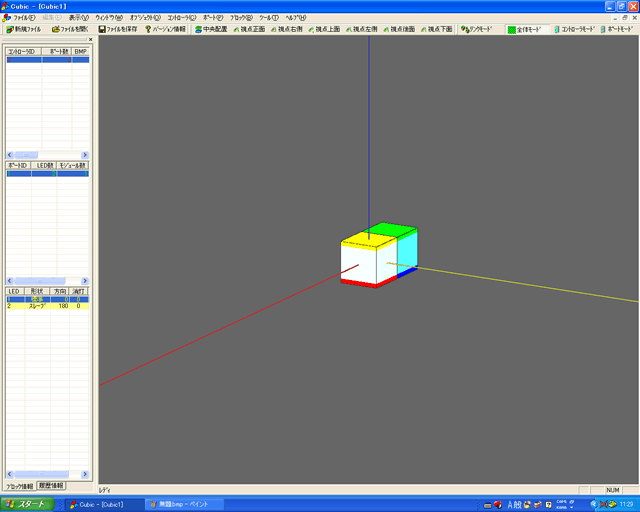Switch to 視点正面 (front view)

[250, 30]
